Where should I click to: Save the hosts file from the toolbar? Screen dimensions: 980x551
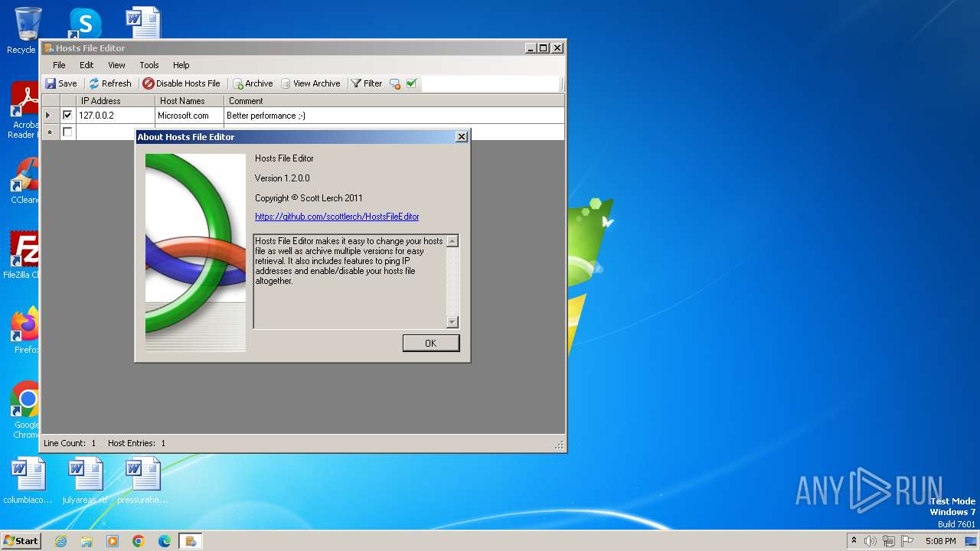point(61,83)
